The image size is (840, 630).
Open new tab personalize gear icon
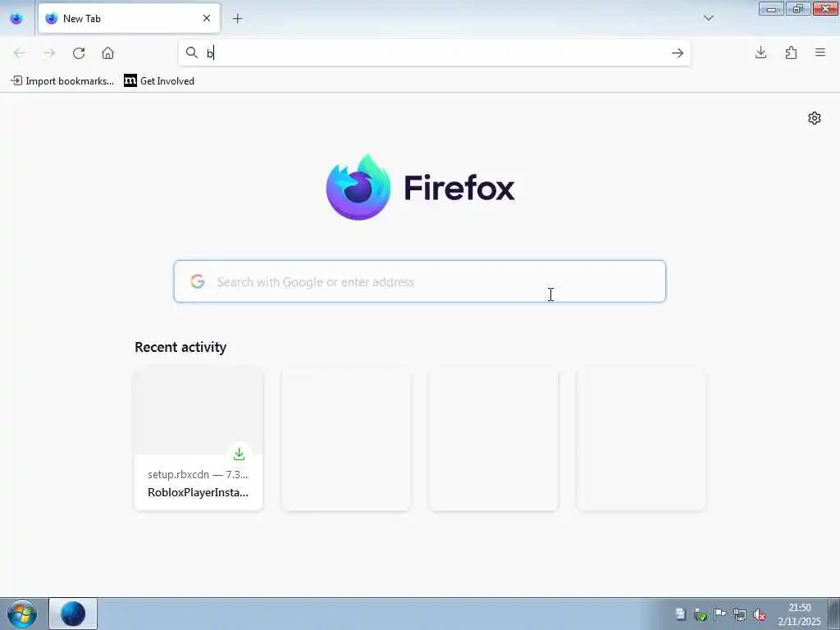tap(815, 118)
